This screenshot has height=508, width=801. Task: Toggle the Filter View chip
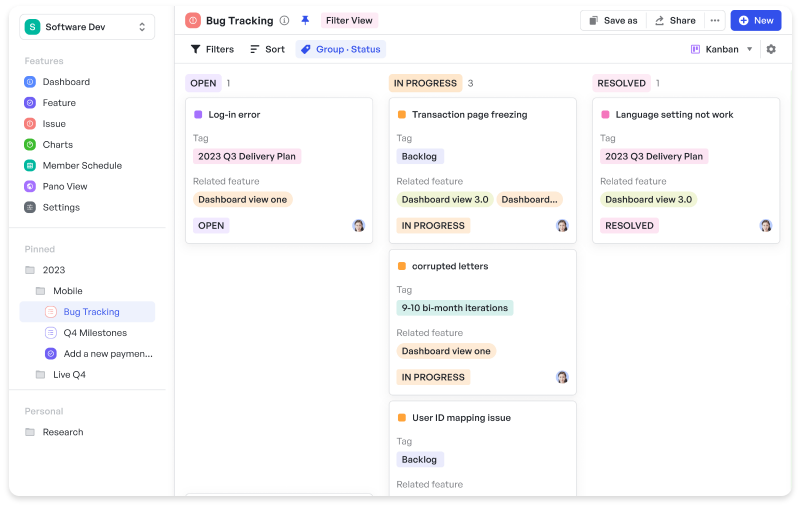(x=348, y=20)
